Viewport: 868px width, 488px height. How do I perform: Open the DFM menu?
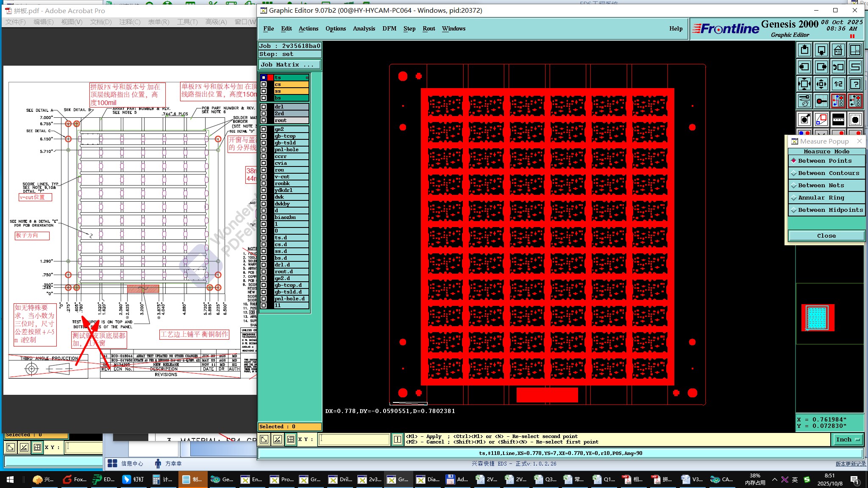(389, 28)
